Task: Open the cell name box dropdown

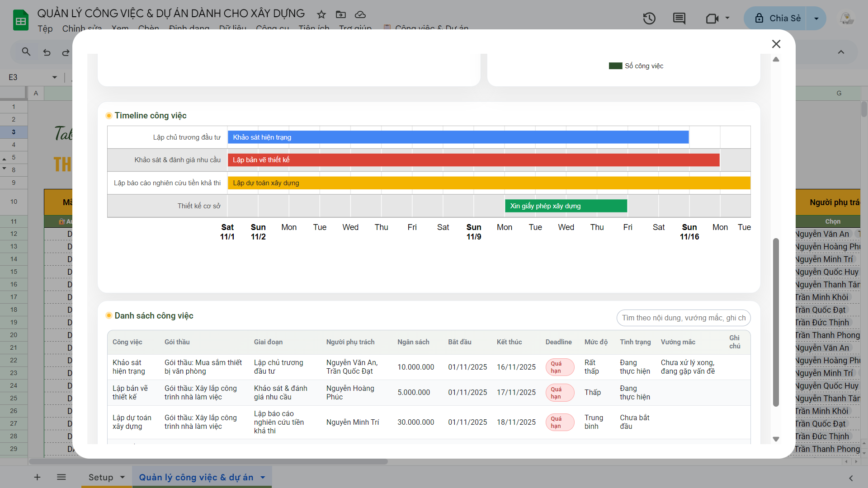Action: point(55,77)
